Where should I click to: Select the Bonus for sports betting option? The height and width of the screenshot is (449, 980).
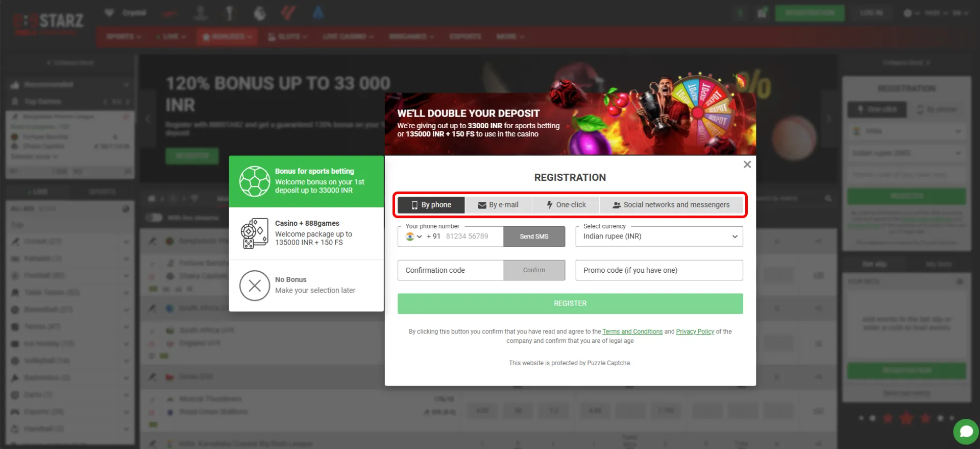[x=306, y=181]
